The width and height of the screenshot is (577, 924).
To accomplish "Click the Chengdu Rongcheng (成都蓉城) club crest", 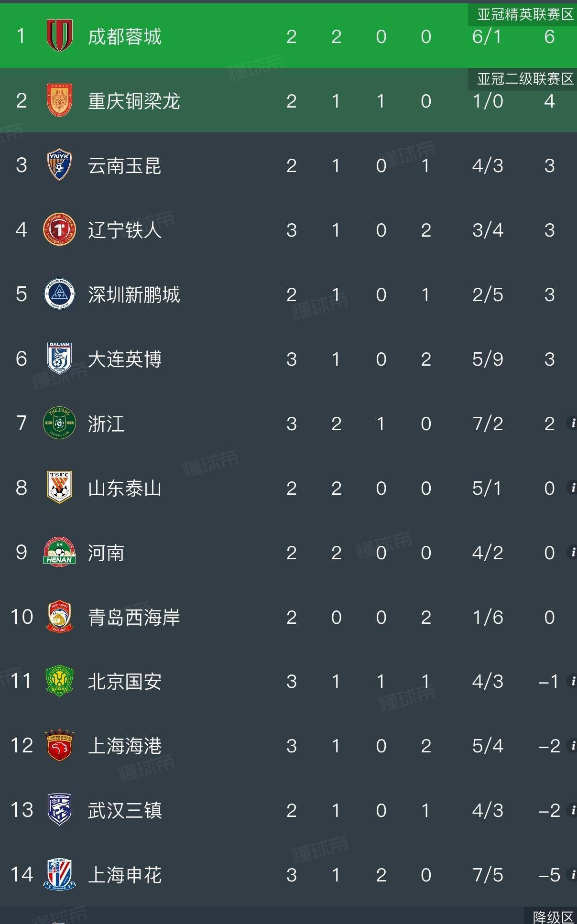I will [x=59, y=36].
